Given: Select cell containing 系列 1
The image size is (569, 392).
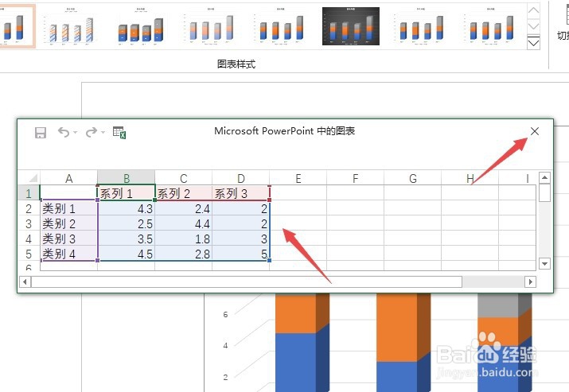Looking at the screenshot, I should pyautogui.click(x=127, y=193).
